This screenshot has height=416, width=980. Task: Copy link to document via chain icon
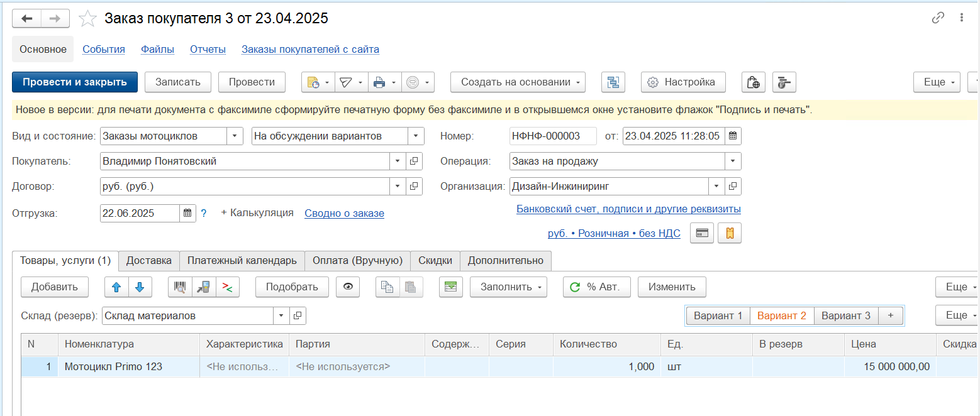click(938, 18)
